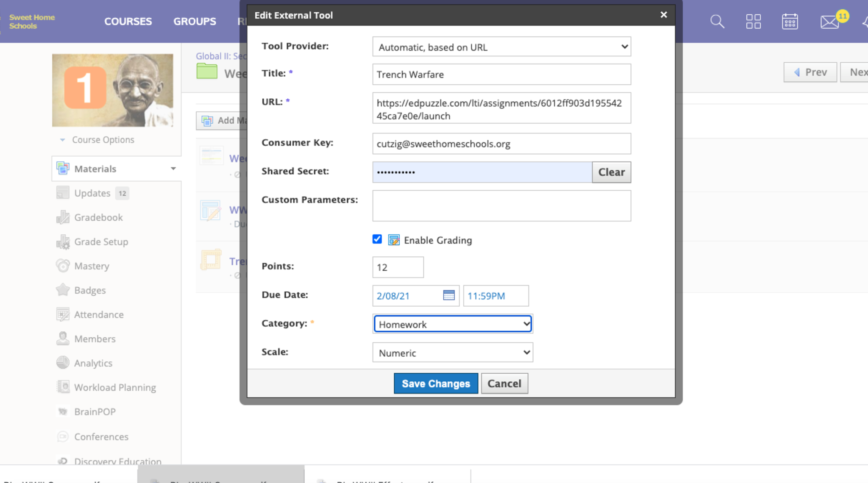Click the search magnifier icon in header
The image size is (868, 483).
(x=717, y=21)
